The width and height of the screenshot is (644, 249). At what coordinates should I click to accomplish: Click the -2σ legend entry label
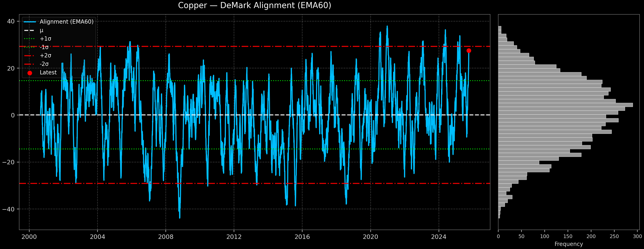click(x=44, y=64)
